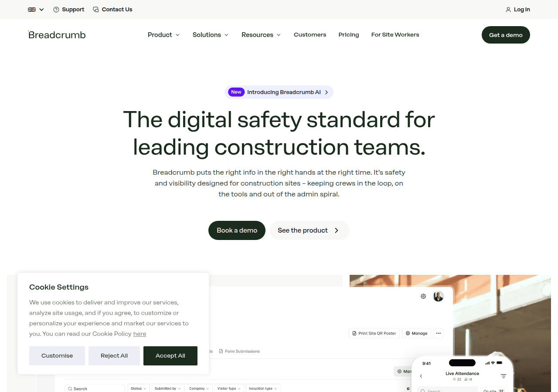Open the Customers page
The width and height of the screenshot is (558, 392).
click(310, 35)
